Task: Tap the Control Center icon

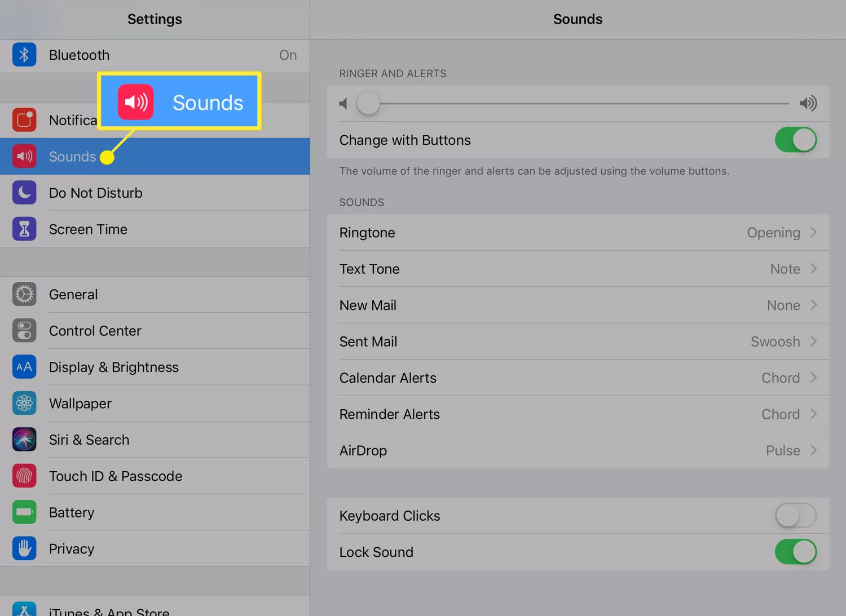Action: [x=24, y=331]
